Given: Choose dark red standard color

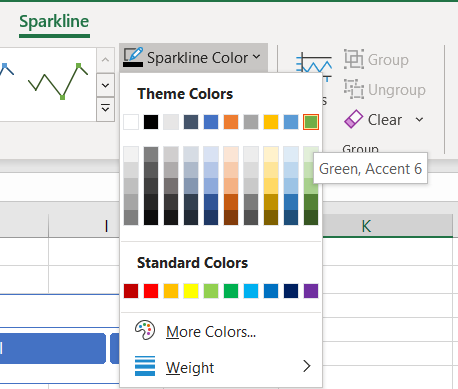Looking at the screenshot, I should click(x=131, y=291).
